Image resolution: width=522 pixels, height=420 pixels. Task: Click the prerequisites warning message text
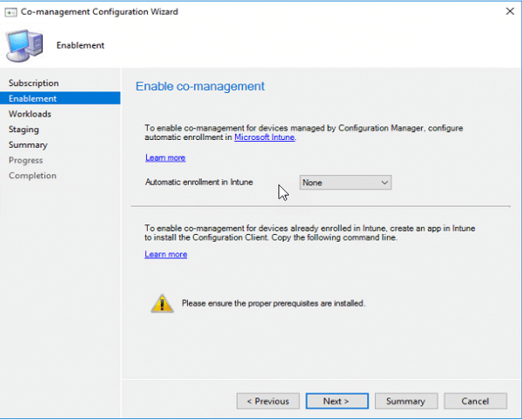273,303
